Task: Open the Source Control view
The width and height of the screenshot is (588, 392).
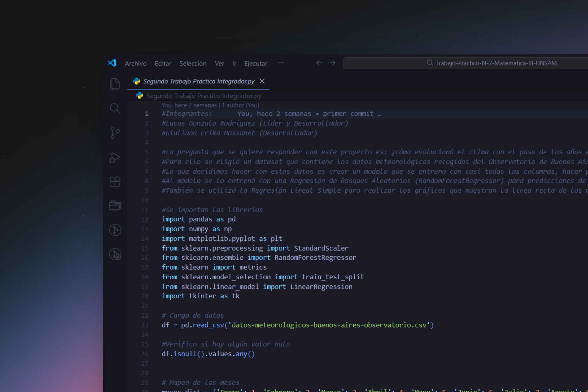Action: (115, 133)
